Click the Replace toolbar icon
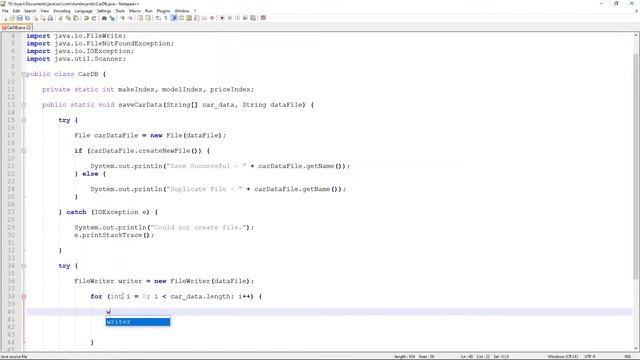Viewport: 640px width, 360px height. 112,18
